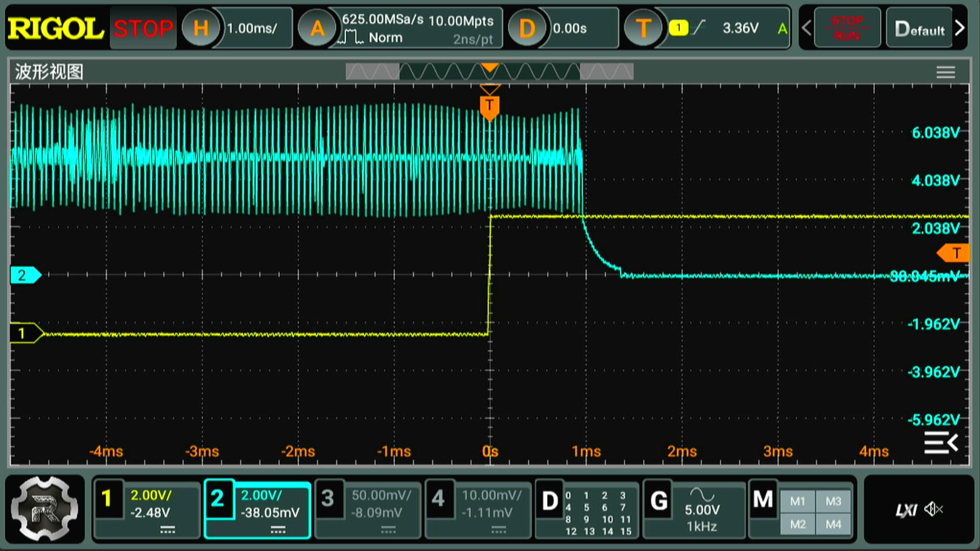Click the orange H horizontal icon

pyautogui.click(x=201, y=29)
